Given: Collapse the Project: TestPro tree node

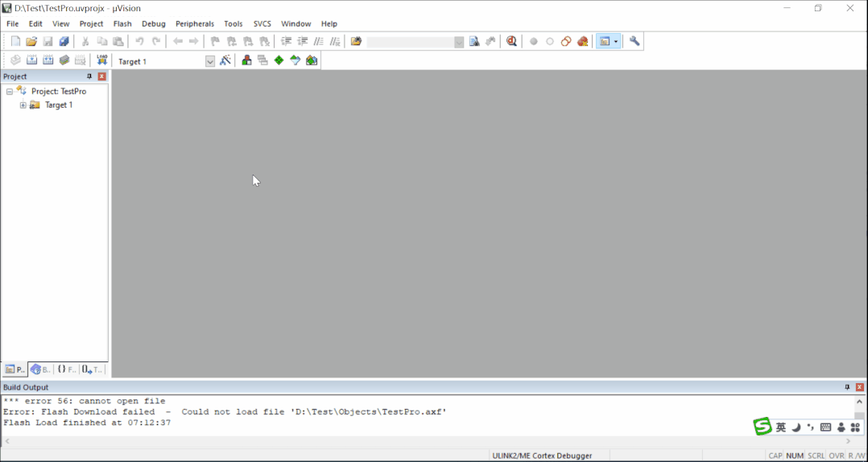Looking at the screenshot, I should (10, 91).
